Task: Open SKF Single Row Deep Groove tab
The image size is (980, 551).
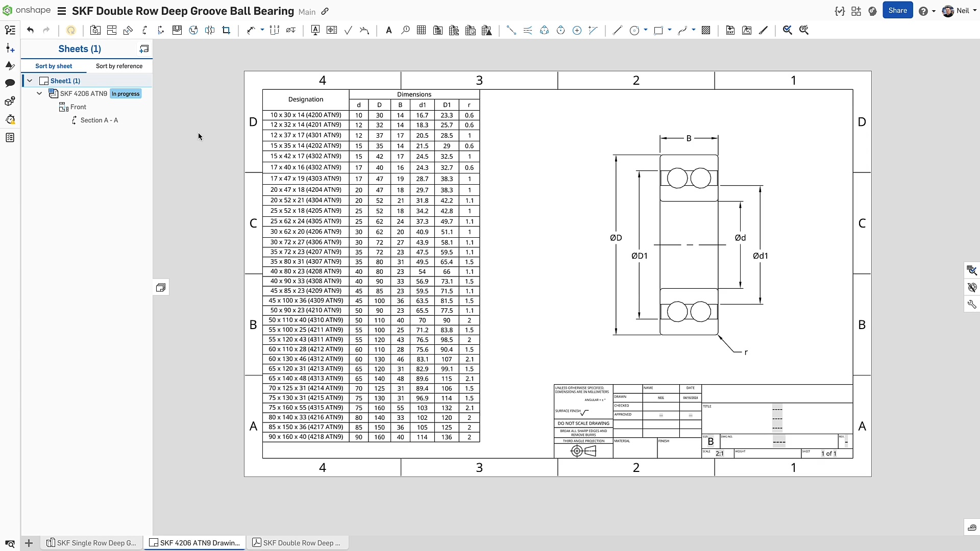Action: 91,543
